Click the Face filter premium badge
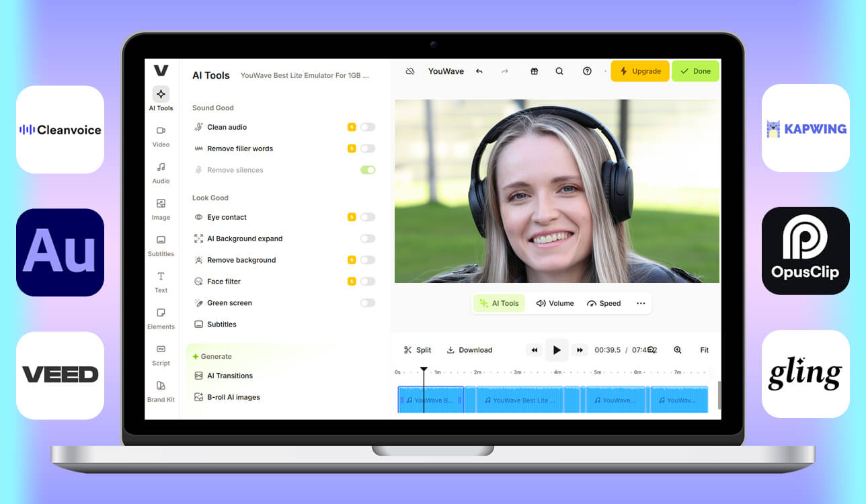The image size is (866, 504). 352,282
